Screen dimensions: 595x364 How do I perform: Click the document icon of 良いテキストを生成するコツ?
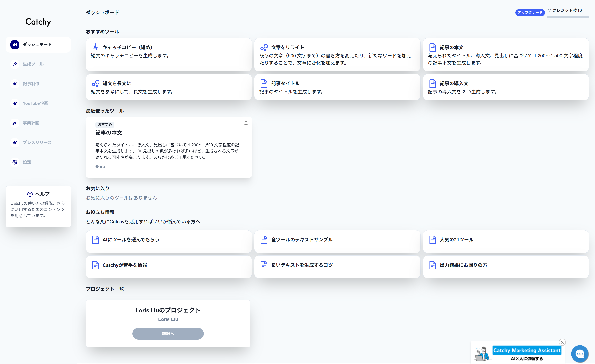pyautogui.click(x=264, y=265)
